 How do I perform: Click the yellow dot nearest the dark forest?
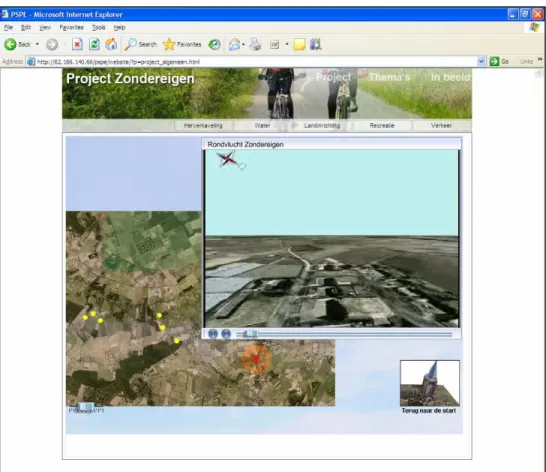pyautogui.click(x=177, y=341)
